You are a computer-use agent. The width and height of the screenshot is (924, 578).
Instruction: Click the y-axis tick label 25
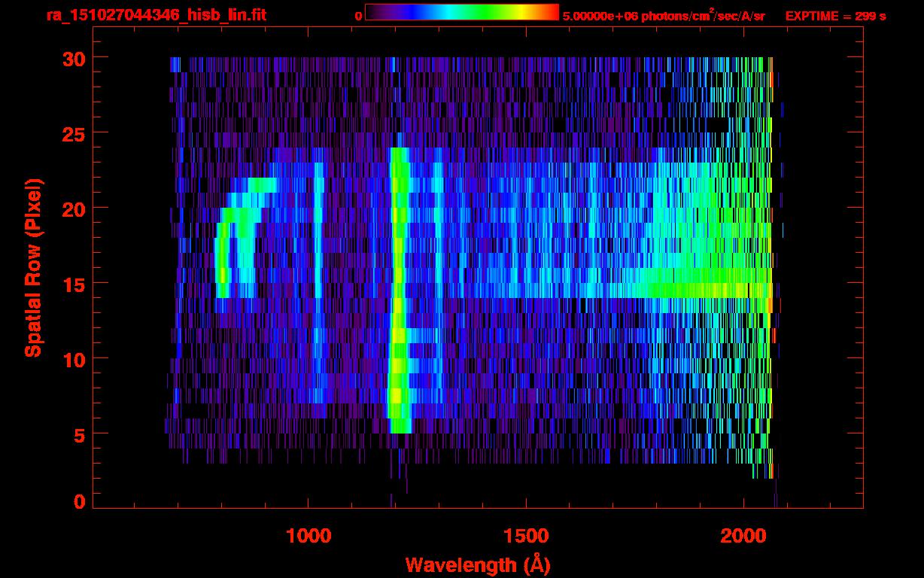72,133
